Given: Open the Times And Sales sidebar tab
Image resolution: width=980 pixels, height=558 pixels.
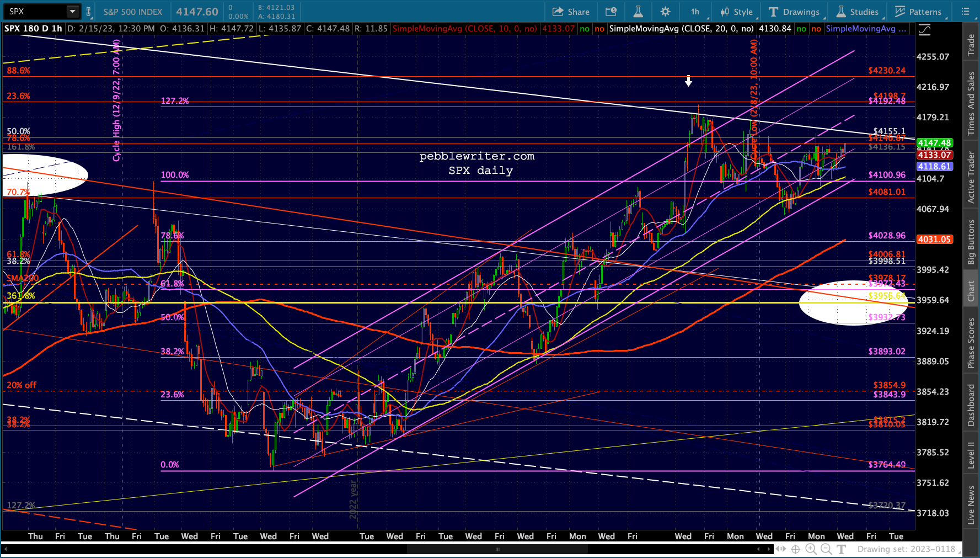Looking at the screenshot, I should (x=971, y=104).
